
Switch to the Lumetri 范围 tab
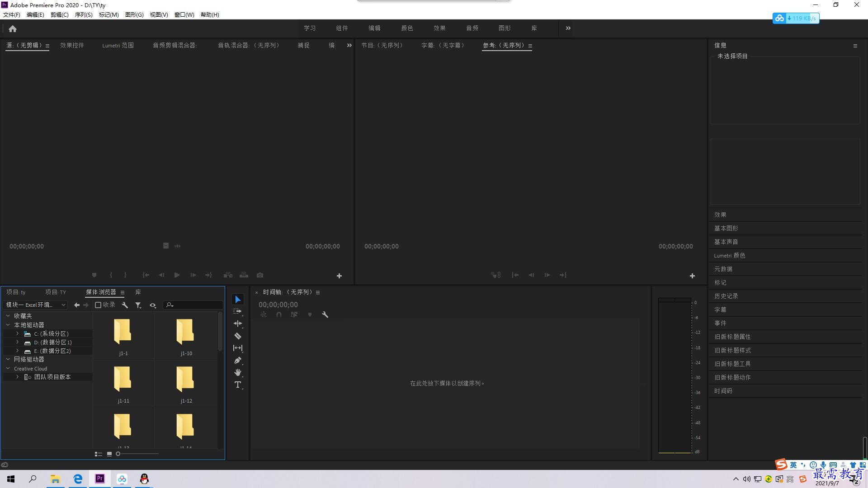click(118, 46)
